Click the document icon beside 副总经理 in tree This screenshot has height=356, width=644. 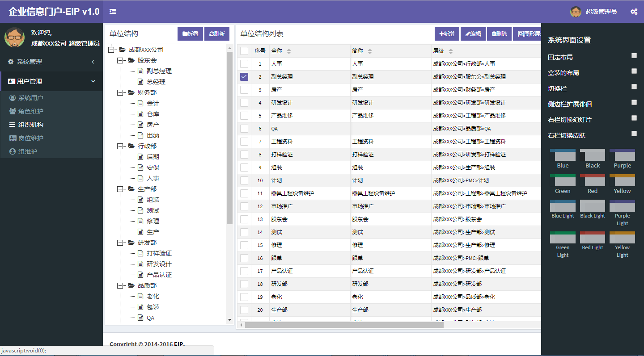click(140, 71)
